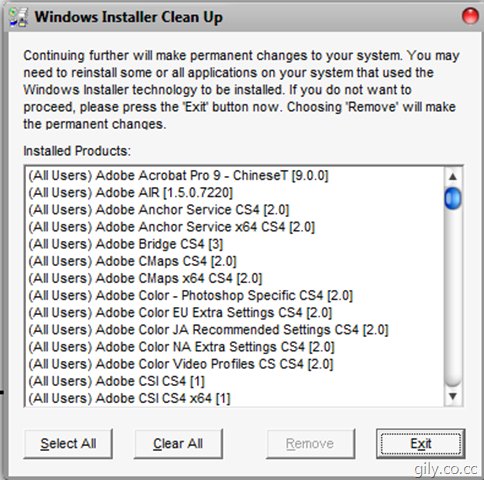The image size is (484, 480).
Task: Select the Adobe CSI CS4 x64 [1] entry
Action: [x=129, y=399]
